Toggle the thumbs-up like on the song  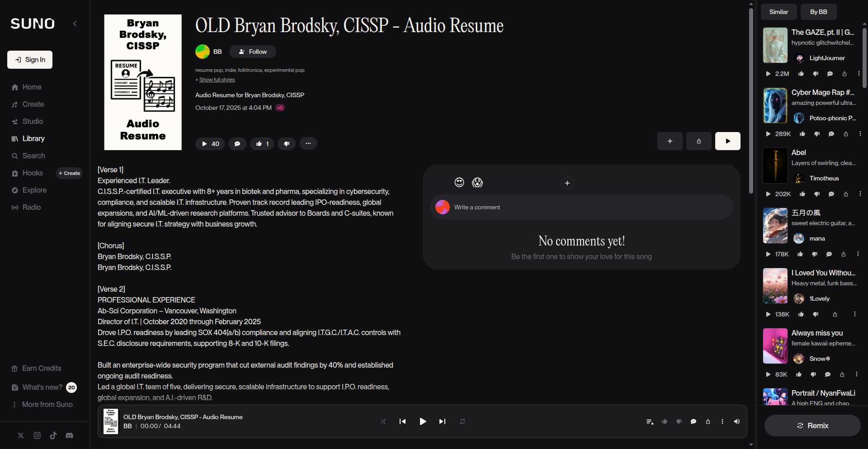point(262,144)
